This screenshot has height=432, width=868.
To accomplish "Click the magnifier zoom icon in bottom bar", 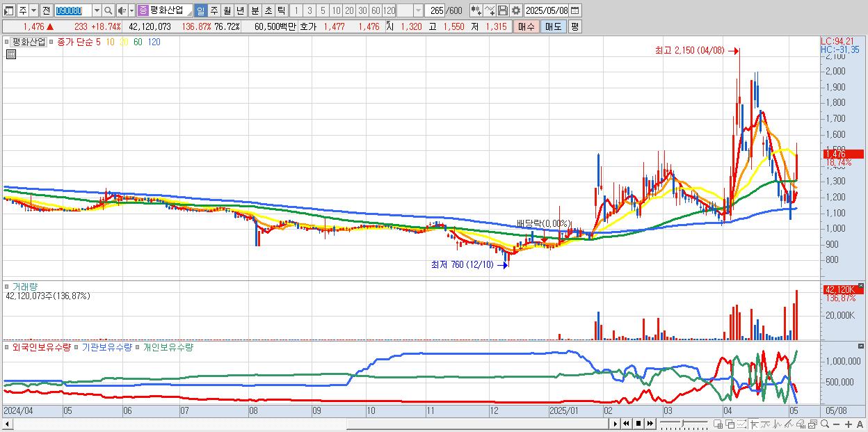I will [825, 424].
